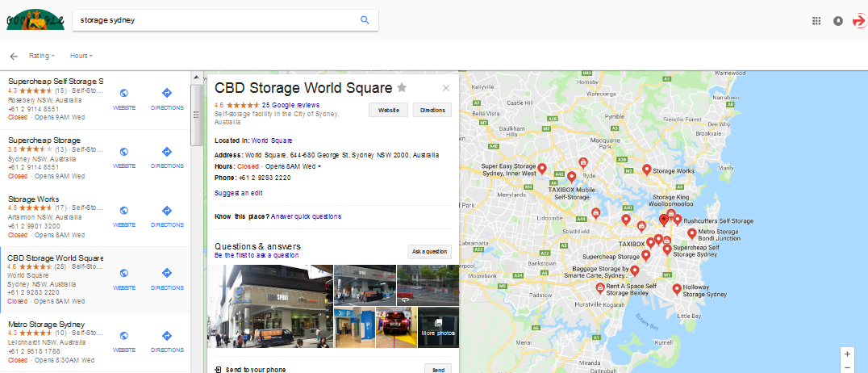Click the Storage Works map pin
868x373 pixels.
click(x=647, y=170)
